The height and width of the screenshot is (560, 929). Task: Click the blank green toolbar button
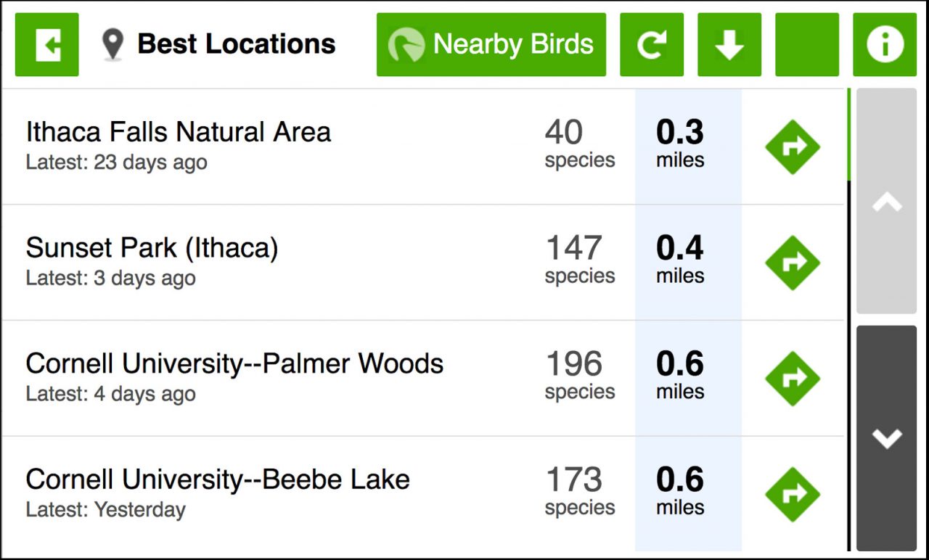[x=806, y=44]
